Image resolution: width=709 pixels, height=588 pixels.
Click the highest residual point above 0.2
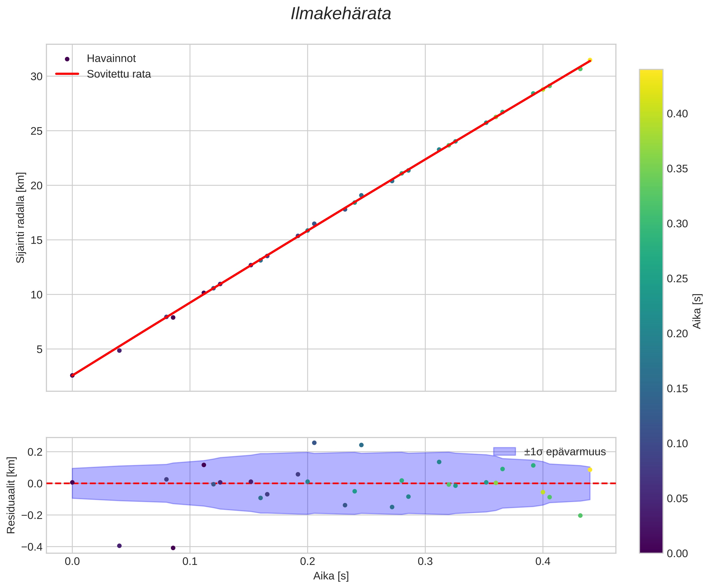point(314,443)
